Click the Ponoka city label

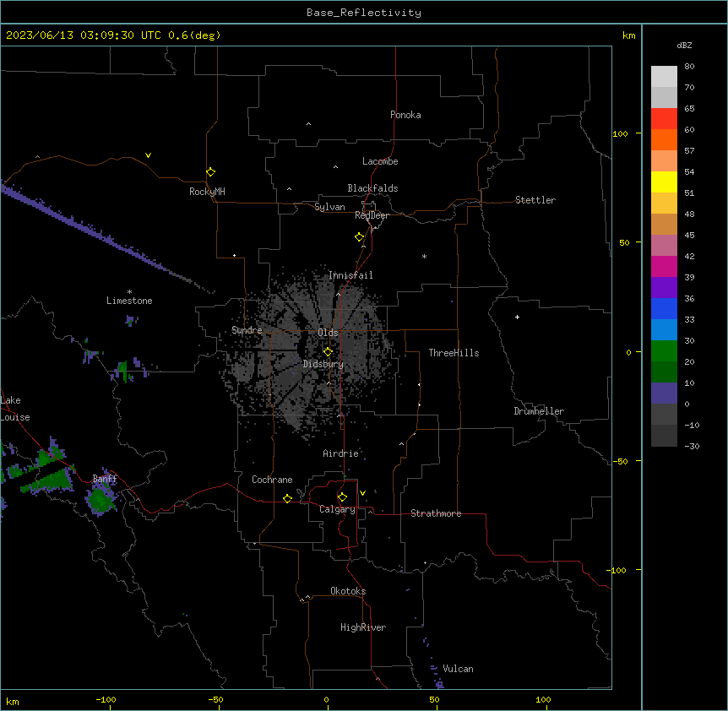pos(405,115)
